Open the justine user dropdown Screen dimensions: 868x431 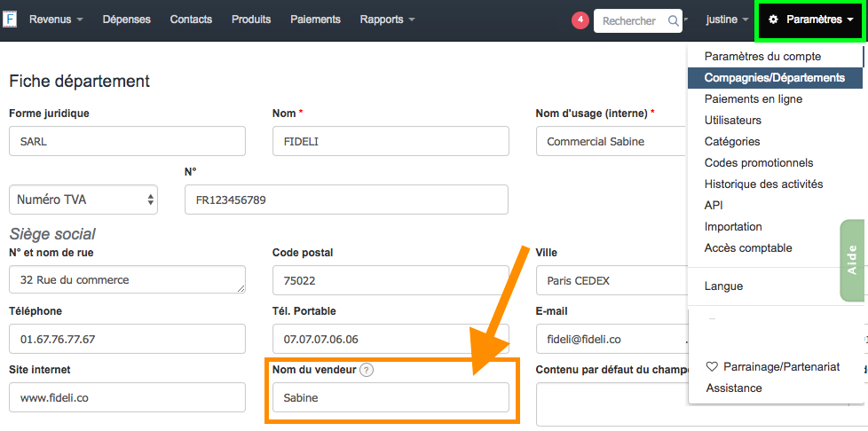(727, 20)
